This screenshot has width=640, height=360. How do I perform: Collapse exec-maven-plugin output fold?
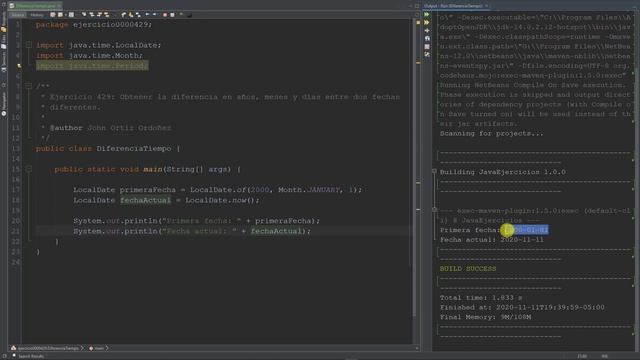point(435,210)
